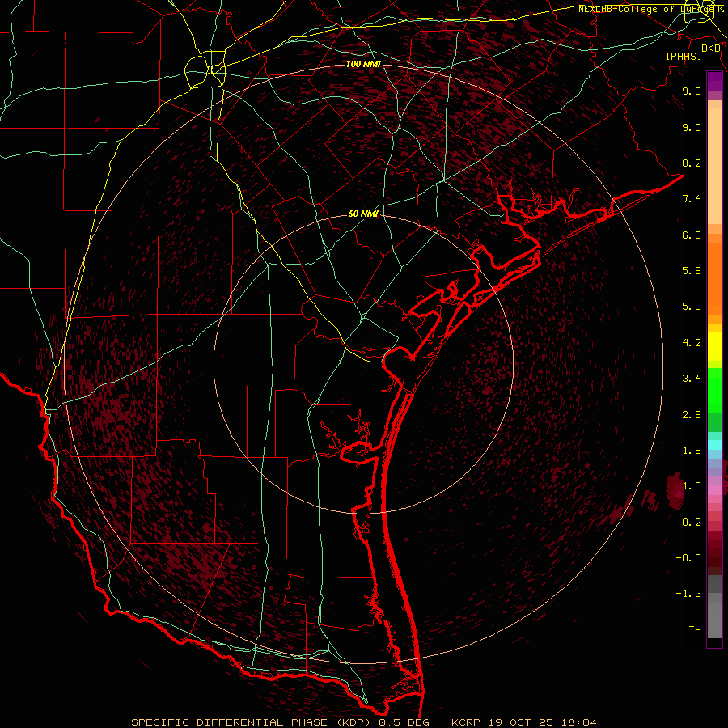Click the 6.6 value on the color scale
The image size is (728, 728).
click(x=692, y=235)
